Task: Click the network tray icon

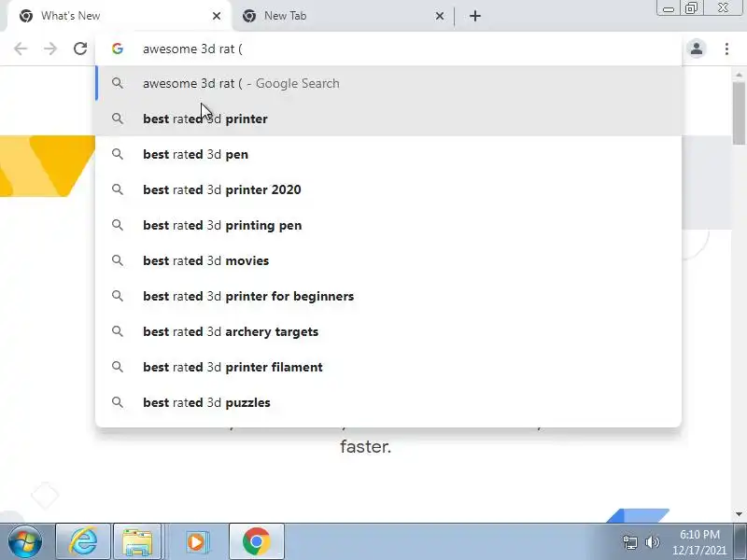Action: click(x=629, y=542)
